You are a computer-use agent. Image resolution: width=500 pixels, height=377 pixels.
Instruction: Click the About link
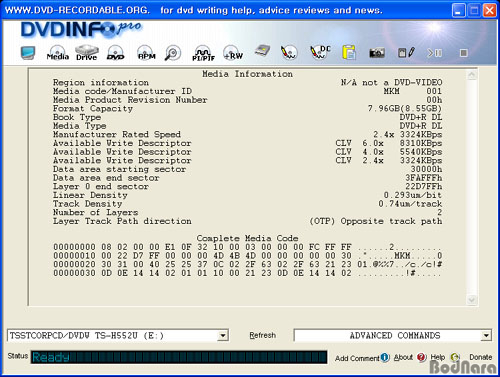(x=403, y=358)
